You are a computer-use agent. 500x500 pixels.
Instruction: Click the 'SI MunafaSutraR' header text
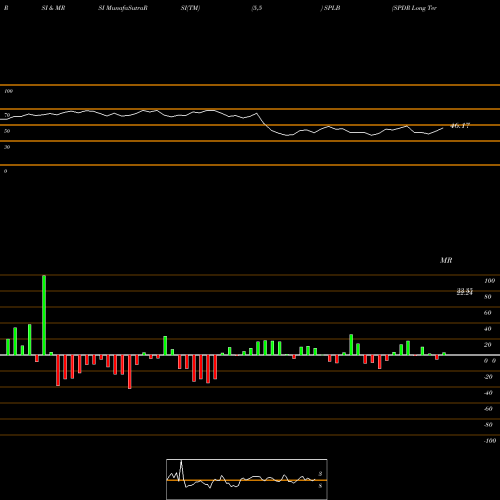pyautogui.click(x=123, y=8)
